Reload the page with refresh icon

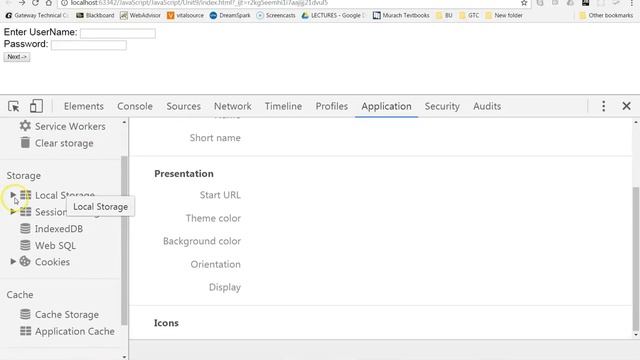click(35, 3)
